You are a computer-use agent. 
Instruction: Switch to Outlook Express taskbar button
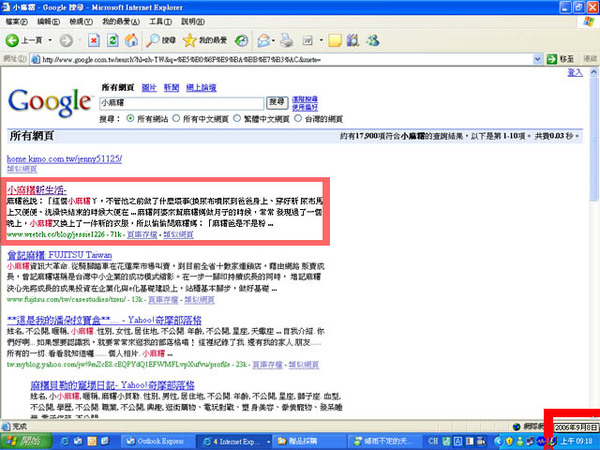(x=158, y=441)
